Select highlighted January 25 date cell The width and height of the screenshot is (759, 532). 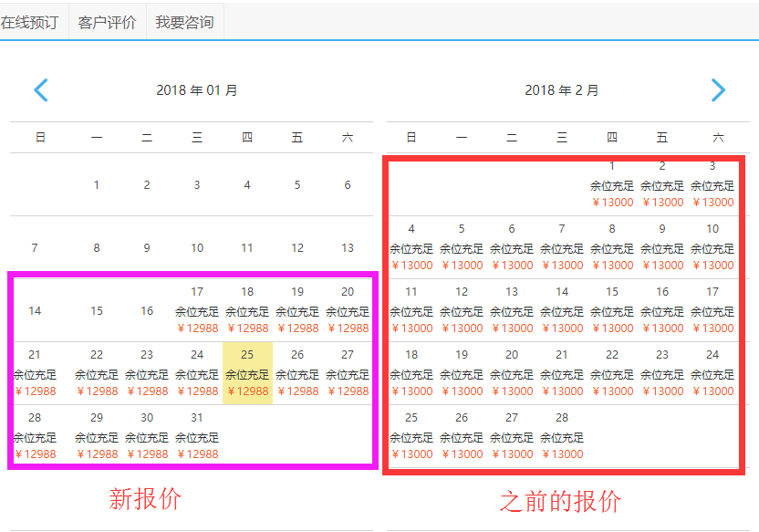pos(247,373)
